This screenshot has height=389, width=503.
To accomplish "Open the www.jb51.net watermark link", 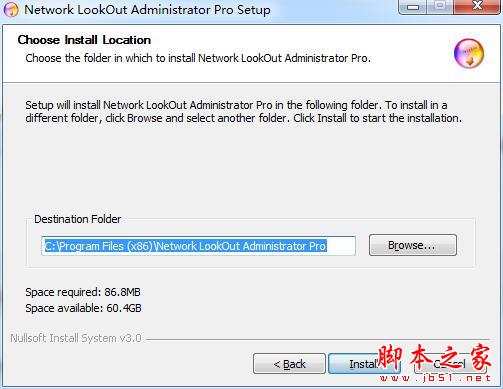I will [435, 378].
